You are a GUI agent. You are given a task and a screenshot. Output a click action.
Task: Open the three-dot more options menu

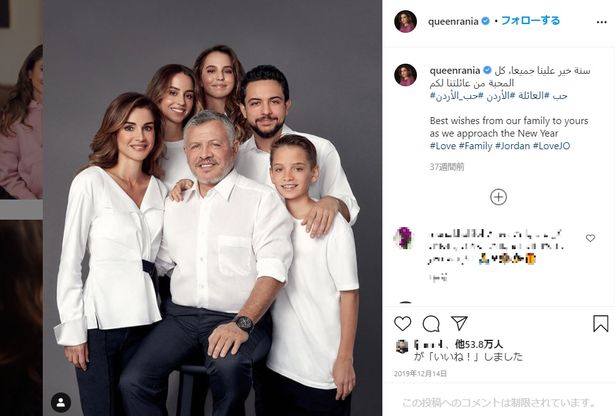click(x=602, y=22)
